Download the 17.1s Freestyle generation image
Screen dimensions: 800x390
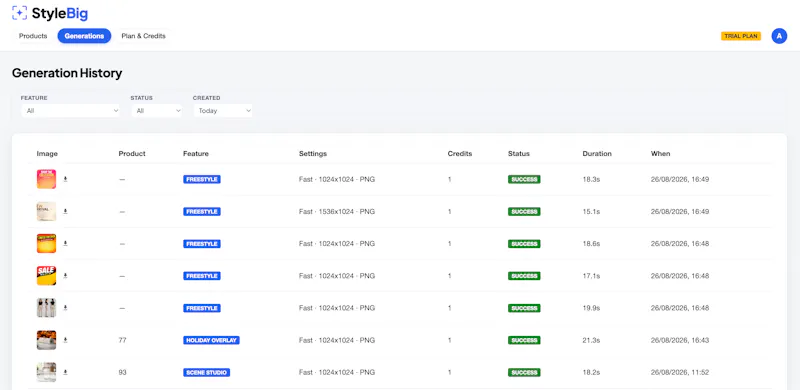pos(65,276)
